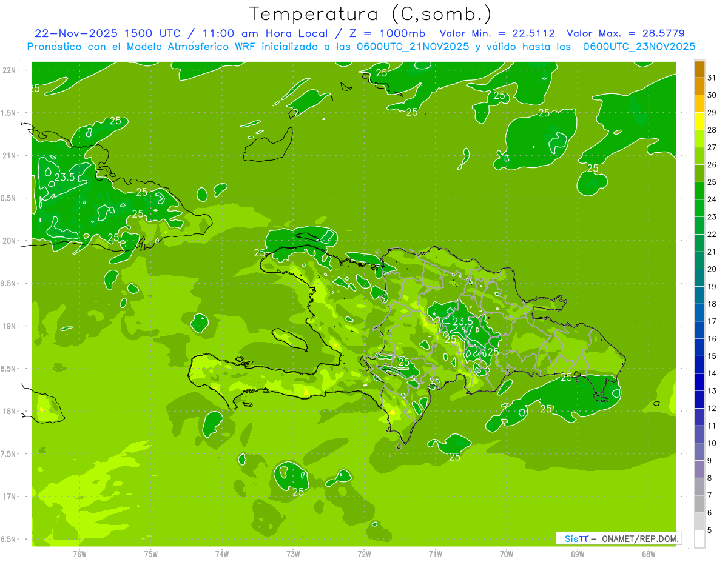Click the dark blue legend swatch between 13 and 14
The height and width of the screenshot is (562, 728).
[x=699, y=383]
